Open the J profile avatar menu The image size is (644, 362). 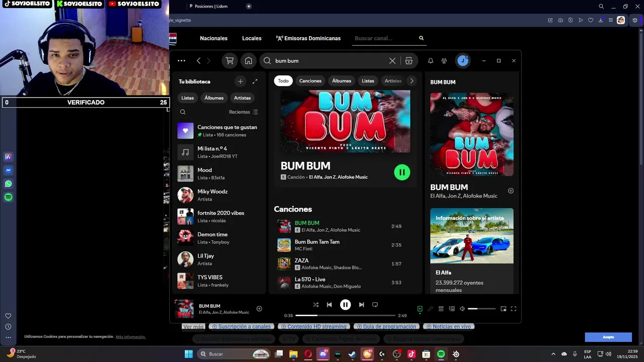[463, 61]
